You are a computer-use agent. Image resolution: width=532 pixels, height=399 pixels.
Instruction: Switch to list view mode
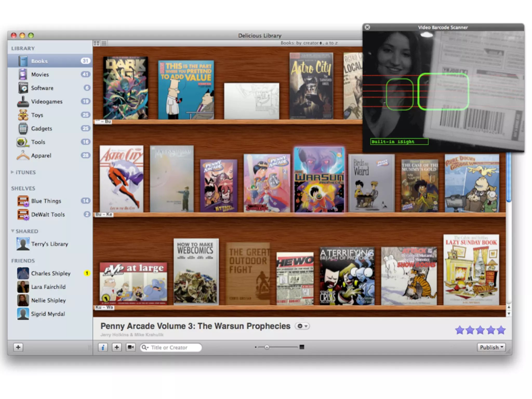coord(104,43)
